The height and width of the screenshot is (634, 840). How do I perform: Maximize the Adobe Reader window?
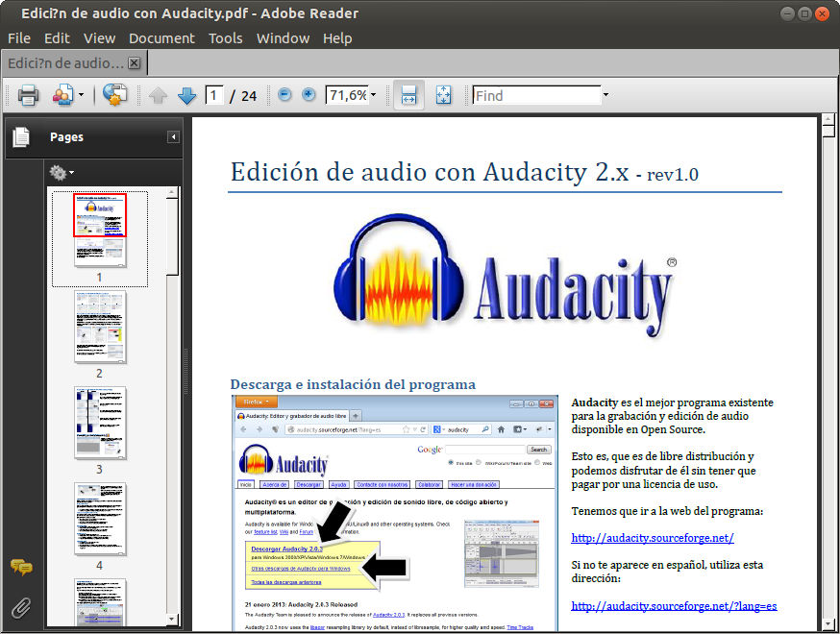point(804,13)
